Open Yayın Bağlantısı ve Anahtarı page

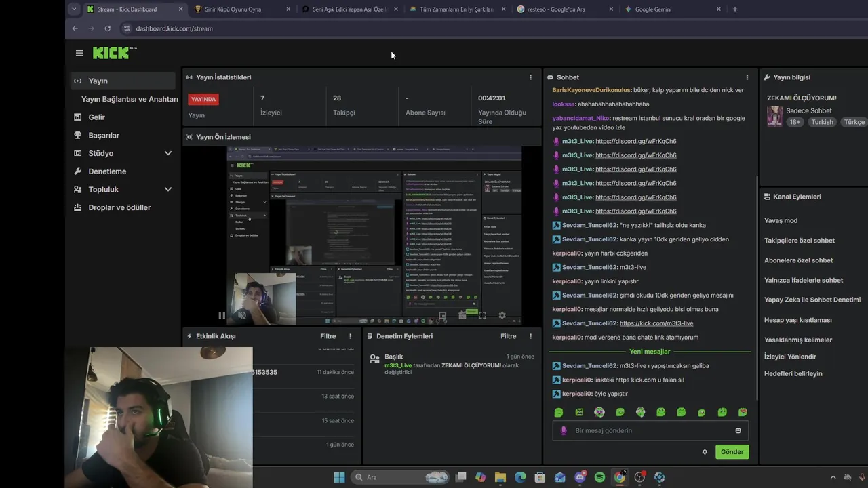[130, 99]
